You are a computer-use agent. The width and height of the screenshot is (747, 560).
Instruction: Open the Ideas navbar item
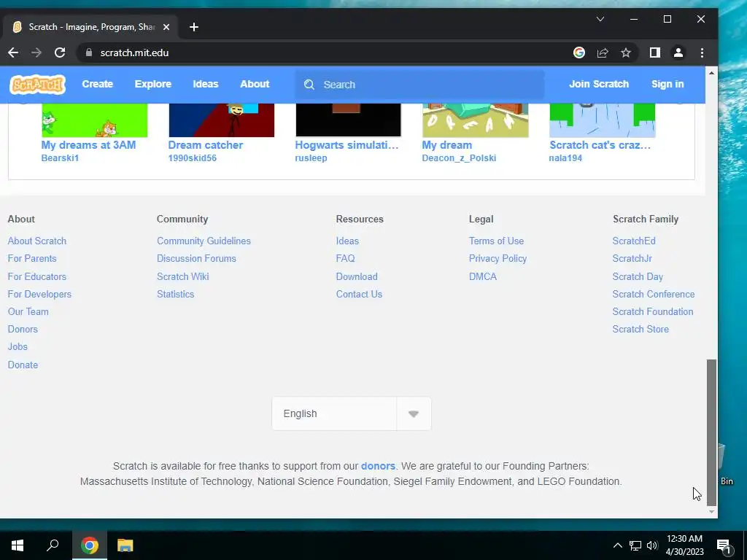[x=205, y=85]
